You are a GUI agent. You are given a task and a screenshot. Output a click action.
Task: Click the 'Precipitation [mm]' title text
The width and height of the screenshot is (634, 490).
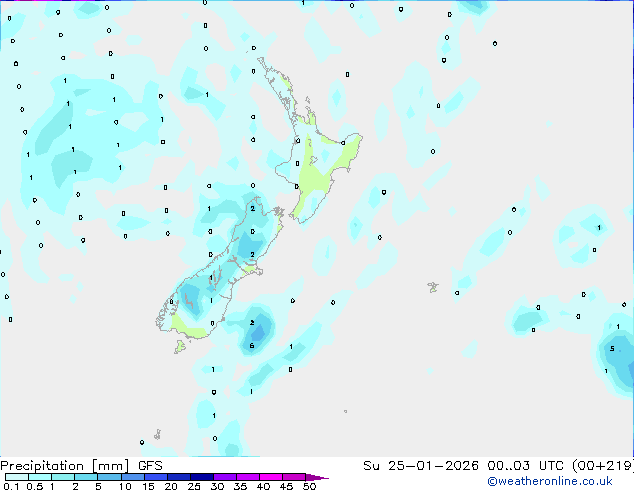coord(65,466)
